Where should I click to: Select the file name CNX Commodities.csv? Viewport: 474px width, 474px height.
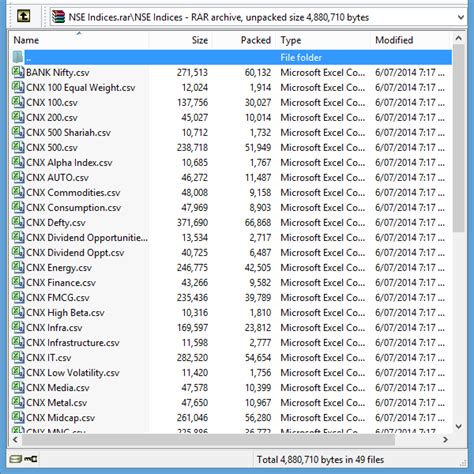73,193
